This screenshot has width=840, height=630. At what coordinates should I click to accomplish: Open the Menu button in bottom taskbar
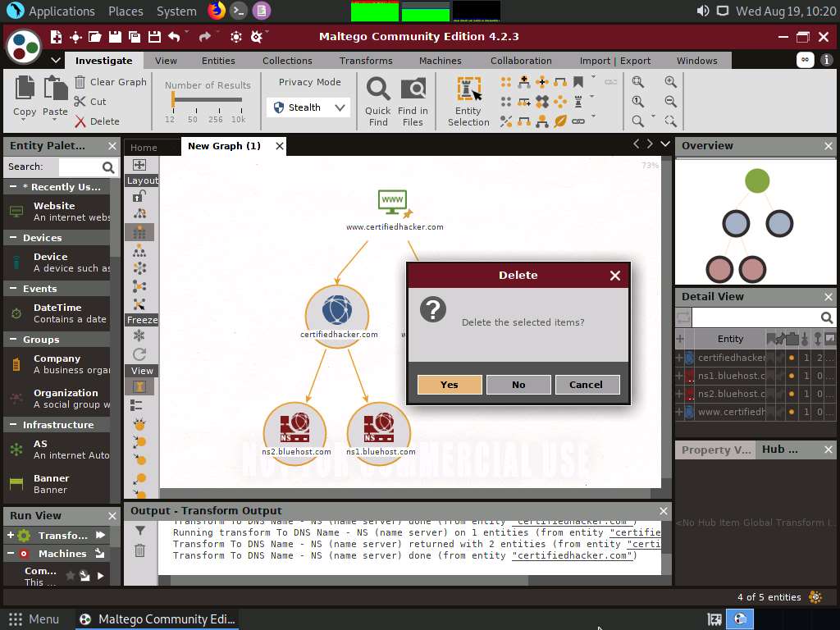[x=33, y=619]
